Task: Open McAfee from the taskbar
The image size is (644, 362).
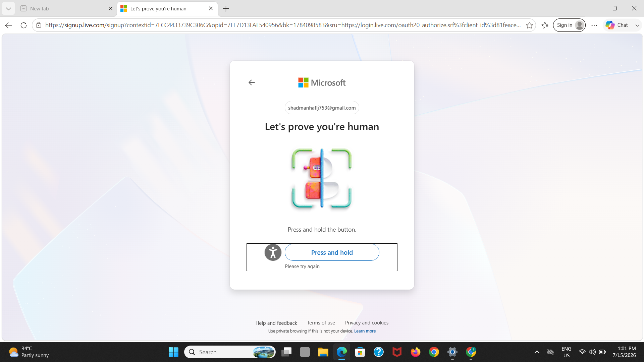Action: [x=397, y=352]
